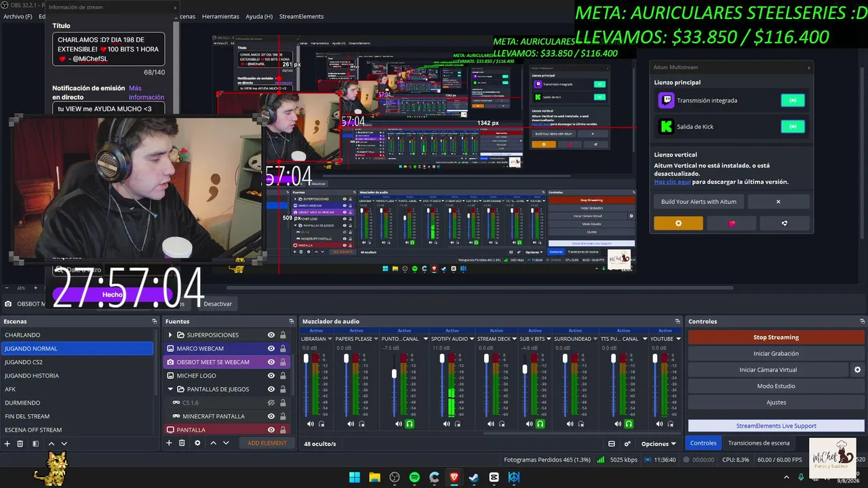Toggle Twitch Transmisión integrada output
The image size is (868, 488).
[x=793, y=100]
